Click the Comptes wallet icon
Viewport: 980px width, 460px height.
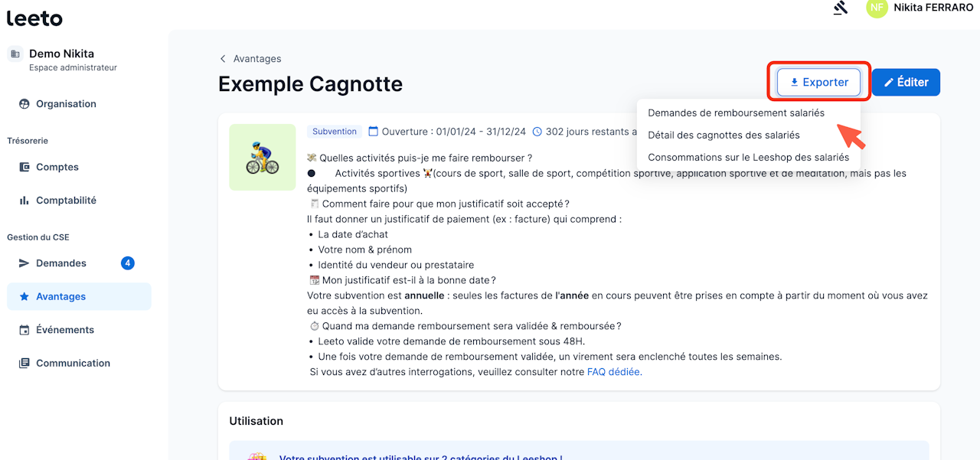coord(24,167)
